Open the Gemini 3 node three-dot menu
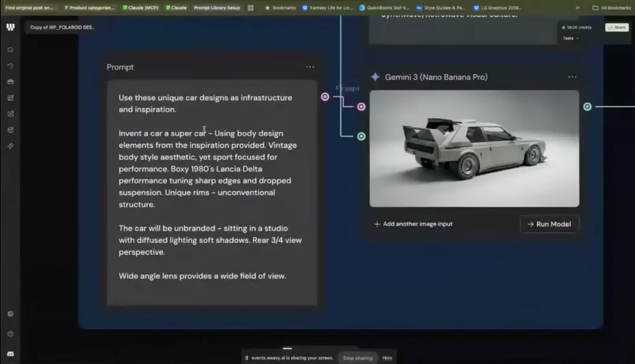 pos(572,77)
